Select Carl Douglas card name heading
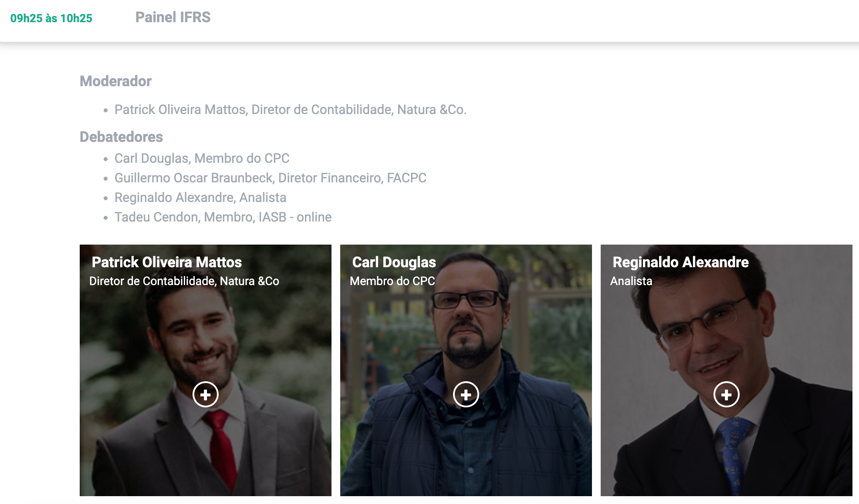 [x=394, y=262]
